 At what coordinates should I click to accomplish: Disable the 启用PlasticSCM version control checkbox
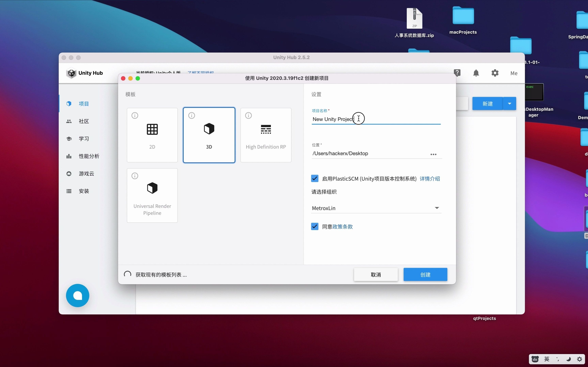pyautogui.click(x=314, y=178)
